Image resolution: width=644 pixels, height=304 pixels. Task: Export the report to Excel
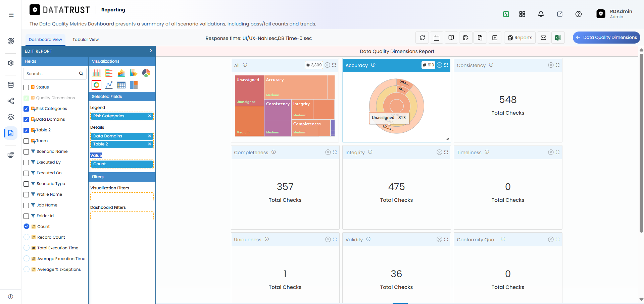(x=558, y=38)
